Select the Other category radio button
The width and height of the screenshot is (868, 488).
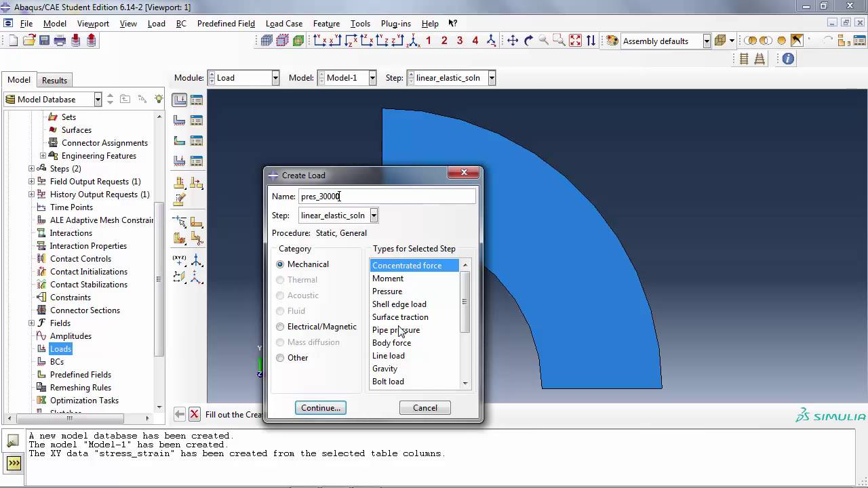point(280,358)
